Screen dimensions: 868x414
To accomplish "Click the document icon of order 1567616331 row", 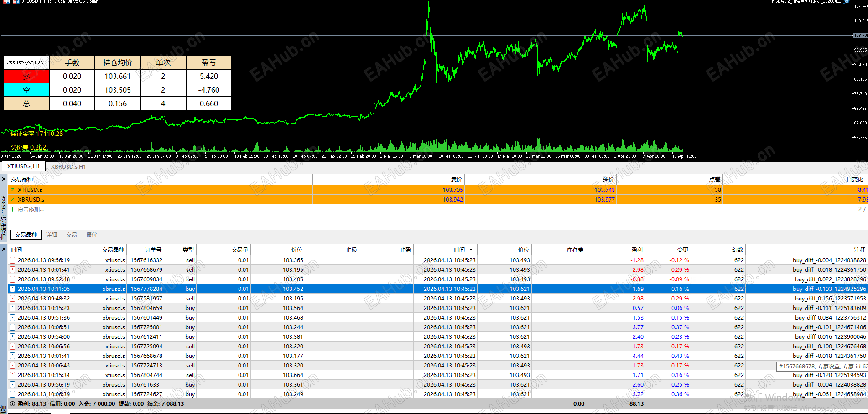I will [13, 384].
